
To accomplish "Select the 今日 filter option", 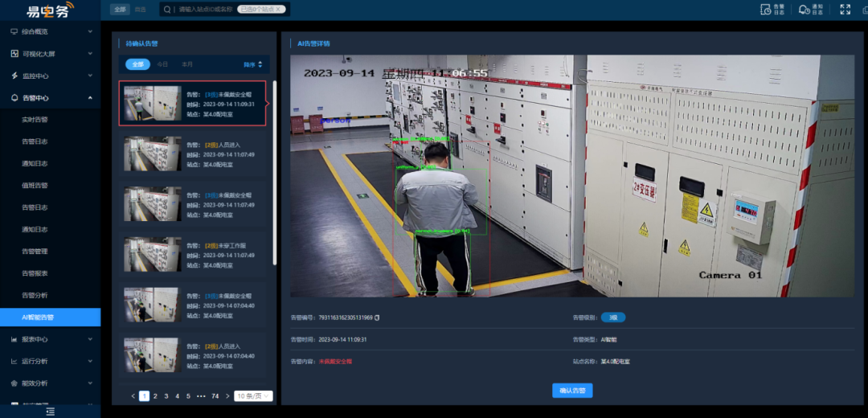I will [x=163, y=64].
